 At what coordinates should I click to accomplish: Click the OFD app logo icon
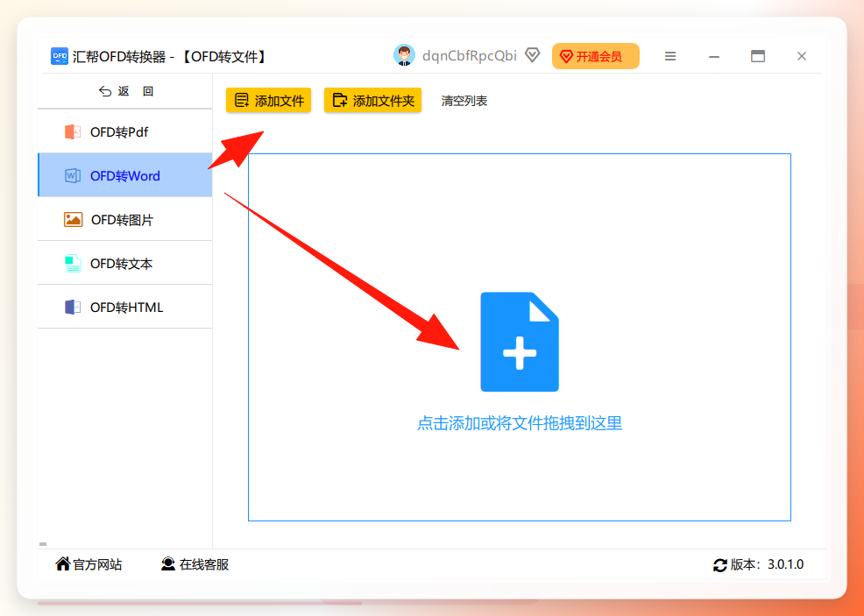tap(60, 56)
